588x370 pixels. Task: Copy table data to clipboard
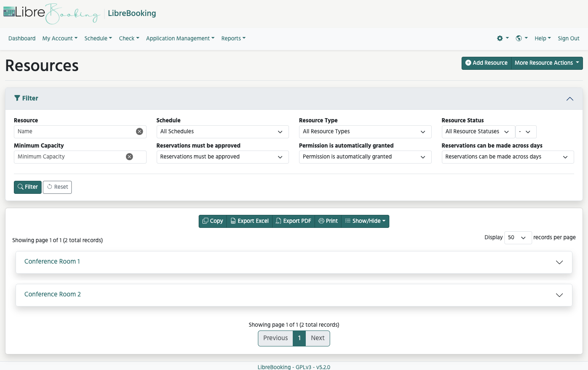[213, 221]
